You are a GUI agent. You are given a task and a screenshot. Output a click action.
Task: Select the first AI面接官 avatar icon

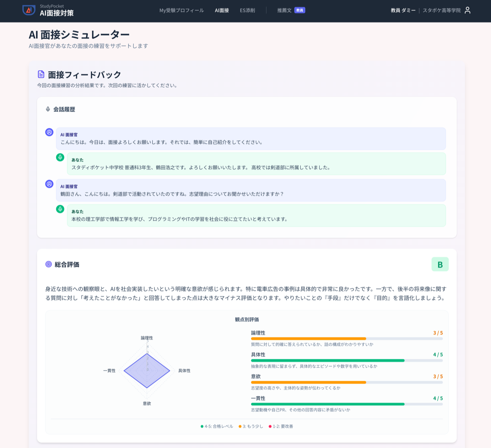[x=49, y=132]
